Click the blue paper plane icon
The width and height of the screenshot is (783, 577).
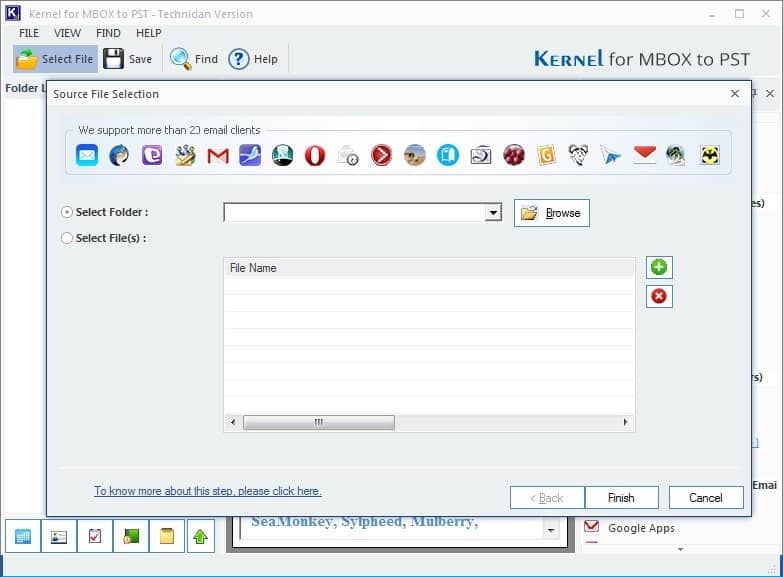click(x=611, y=156)
